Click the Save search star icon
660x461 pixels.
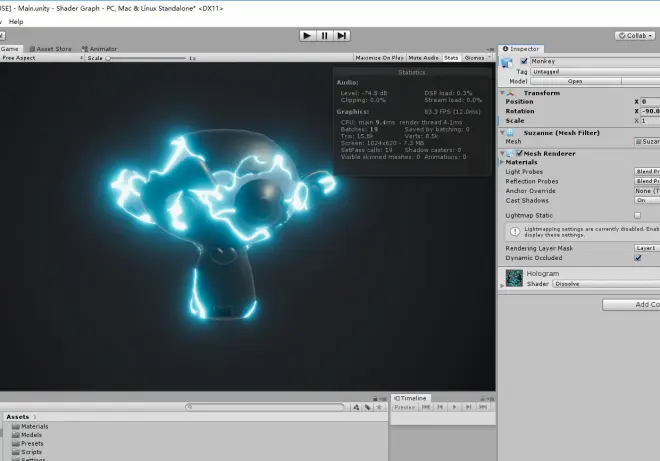pyautogui.click(x=379, y=407)
